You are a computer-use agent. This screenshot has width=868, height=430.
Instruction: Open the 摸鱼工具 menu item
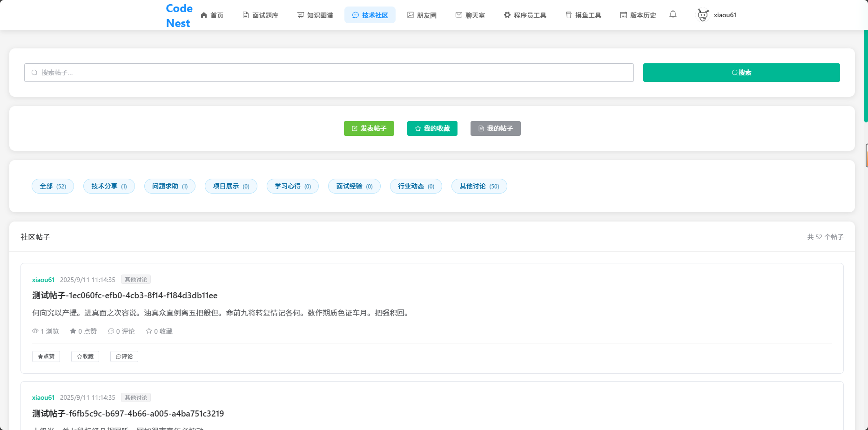pyautogui.click(x=583, y=15)
